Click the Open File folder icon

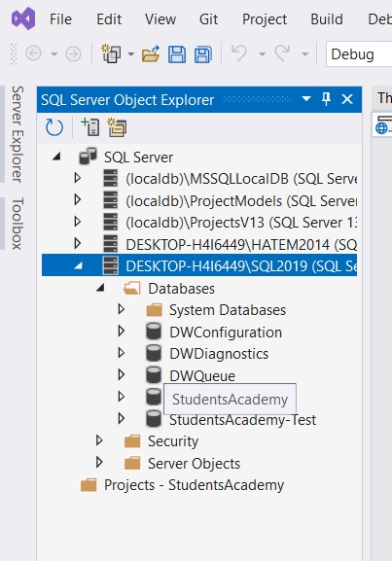pyautogui.click(x=151, y=54)
